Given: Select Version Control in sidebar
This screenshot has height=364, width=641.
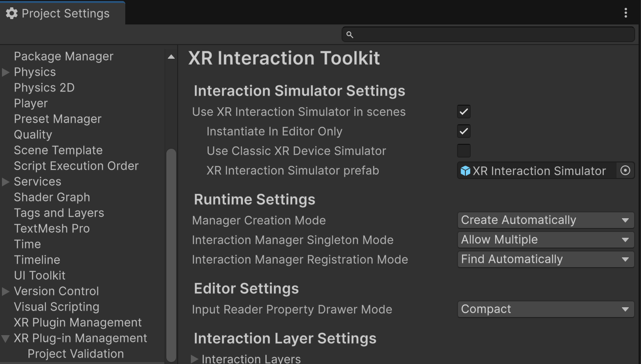Looking at the screenshot, I should click(56, 291).
